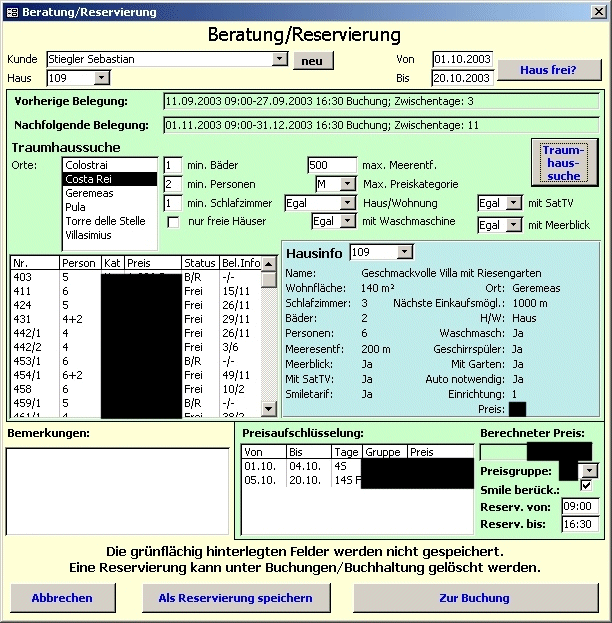
Task: Open the Haus/Wohnung dropdown
Action: [348, 203]
